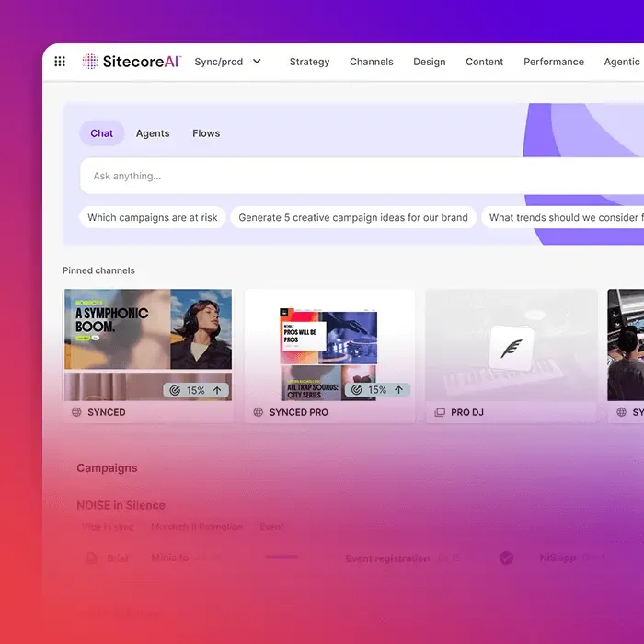The width and height of the screenshot is (644, 644).
Task: Click the Campaigns heading
Action: (107, 467)
